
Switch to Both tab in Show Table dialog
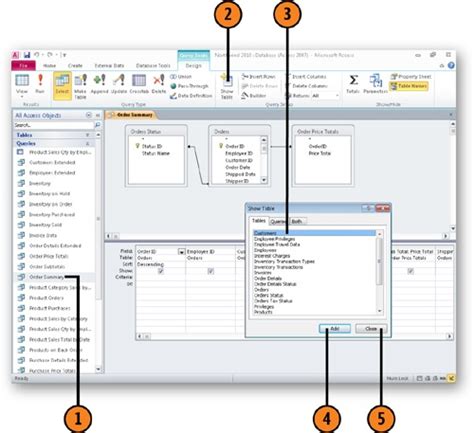tap(297, 221)
